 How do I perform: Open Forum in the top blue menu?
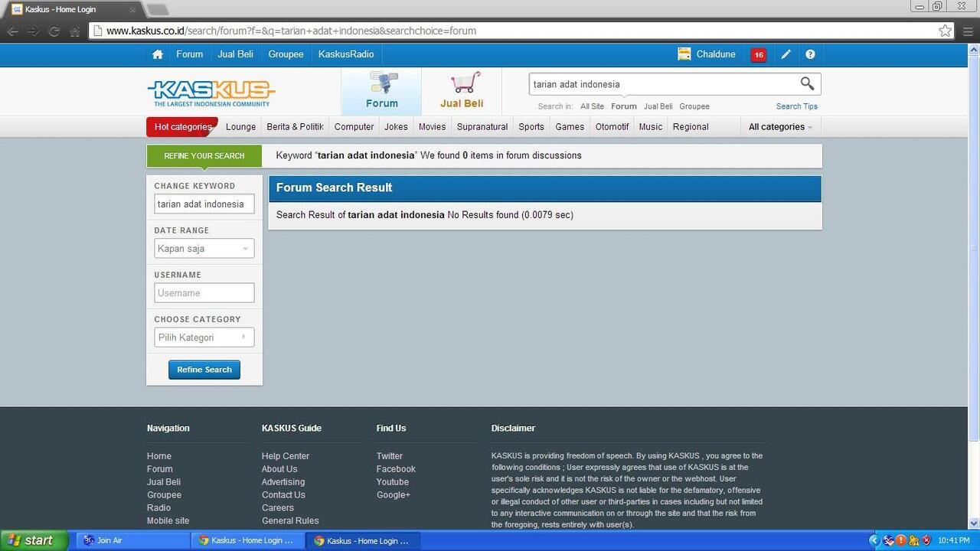[189, 54]
